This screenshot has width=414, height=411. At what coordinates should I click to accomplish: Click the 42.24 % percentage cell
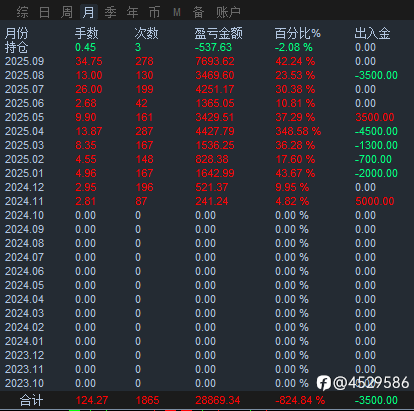tap(295, 61)
